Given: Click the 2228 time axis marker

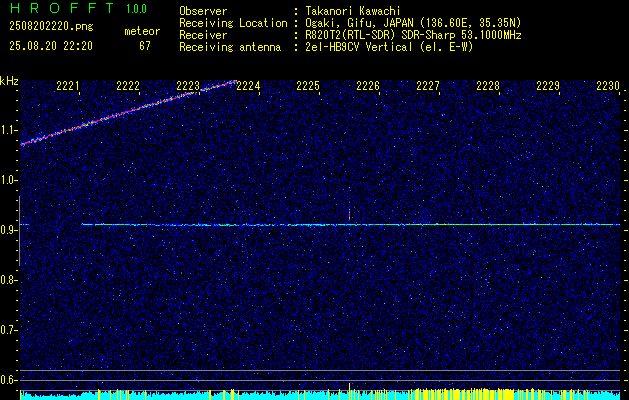Looking at the screenshot, I should click(488, 86).
